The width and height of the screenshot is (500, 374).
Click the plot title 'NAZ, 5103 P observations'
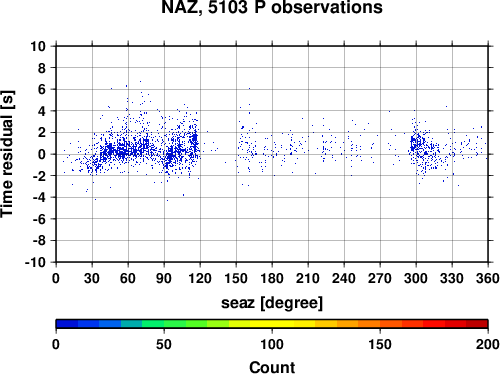coord(272,7)
